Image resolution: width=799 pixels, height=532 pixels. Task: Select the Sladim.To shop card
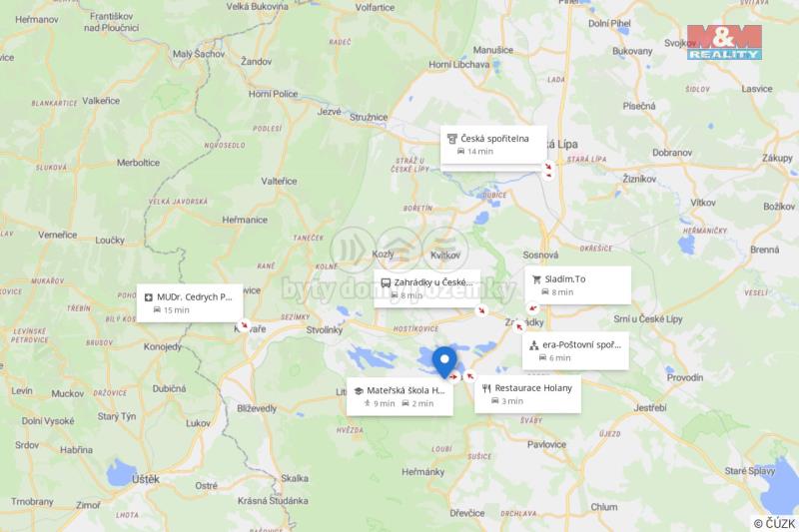tap(578, 285)
